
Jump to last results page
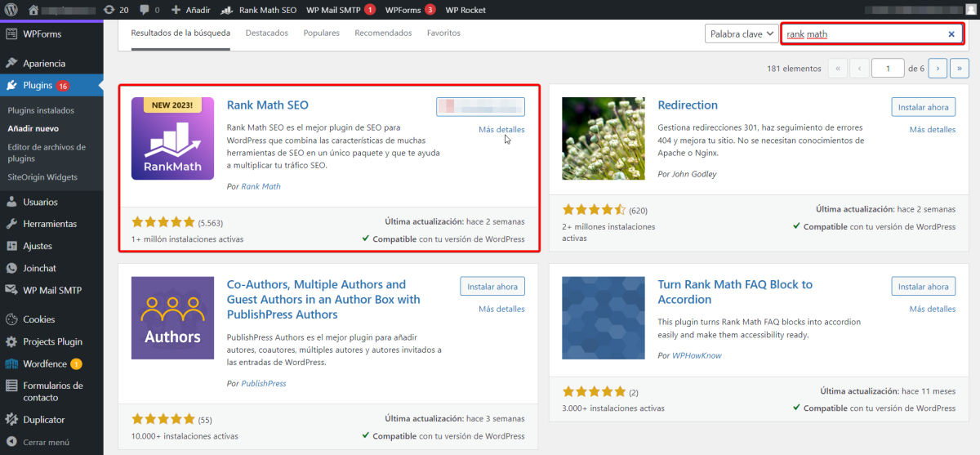(959, 69)
